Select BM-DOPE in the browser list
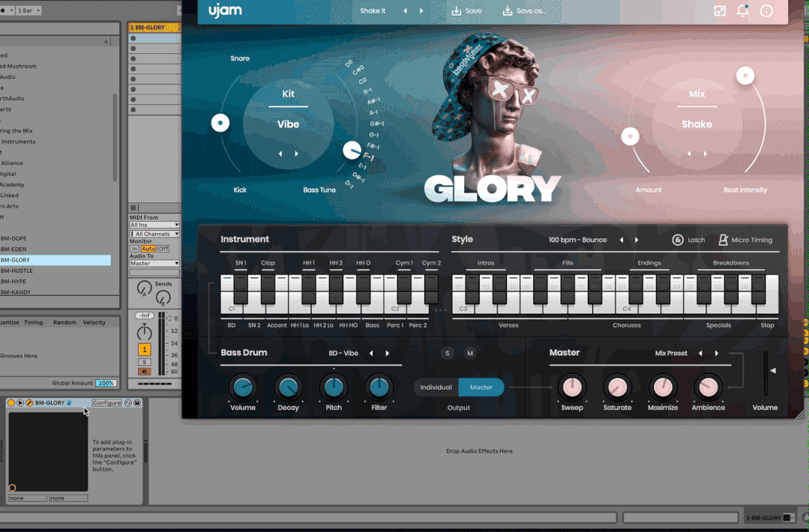Screen dimensions: 809x532 tap(55, 239)
